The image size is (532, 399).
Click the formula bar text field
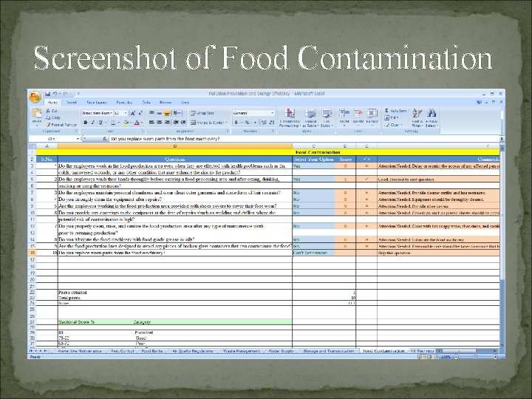(x=304, y=138)
